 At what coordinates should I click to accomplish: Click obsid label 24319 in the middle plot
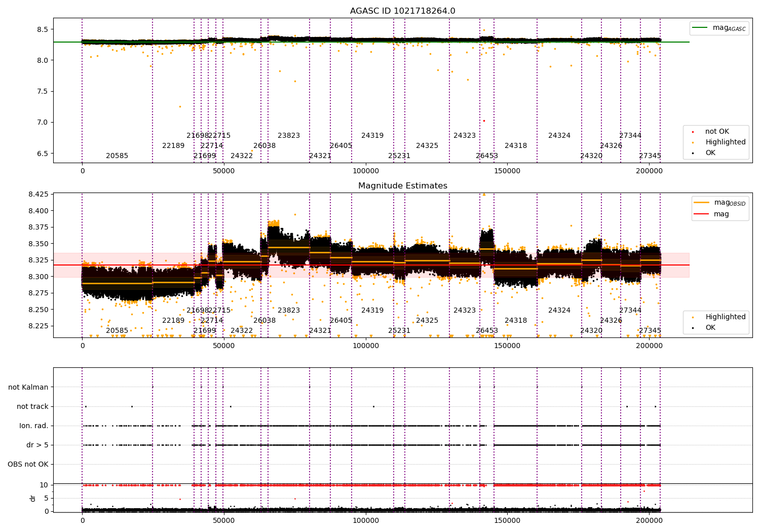pos(372,311)
